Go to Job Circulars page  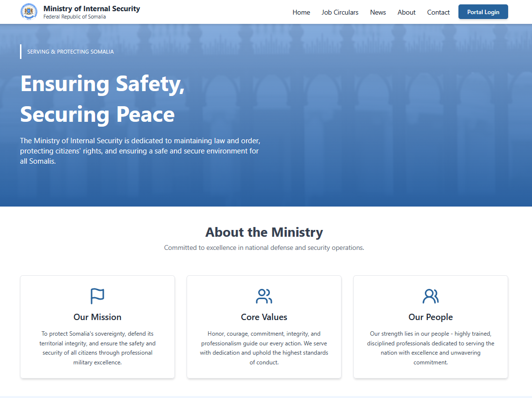pos(340,12)
